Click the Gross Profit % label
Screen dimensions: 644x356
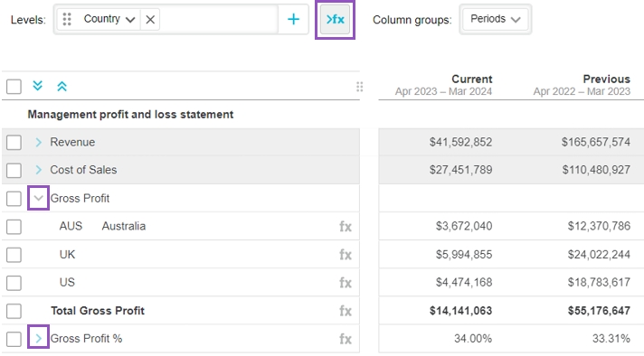click(86, 339)
